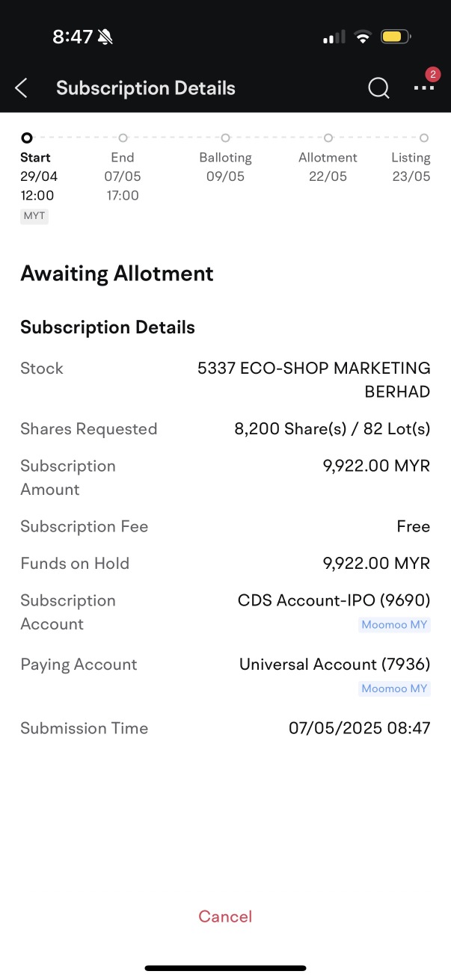The height and width of the screenshot is (980, 451).
Task: Tap the Moomoo MY tag under Universal Account
Action: click(394, 688)
